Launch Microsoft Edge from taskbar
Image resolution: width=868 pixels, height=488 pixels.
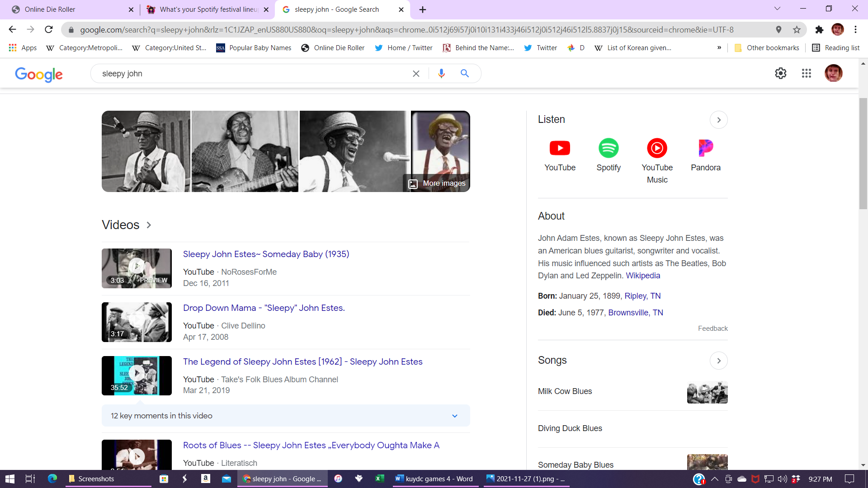52,479
